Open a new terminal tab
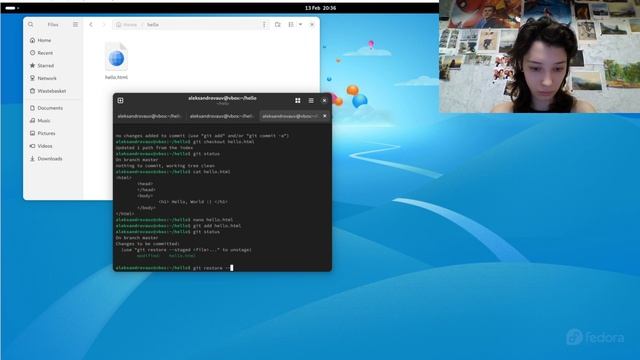This screenshot has width=640, height=360. coord(120,100)
